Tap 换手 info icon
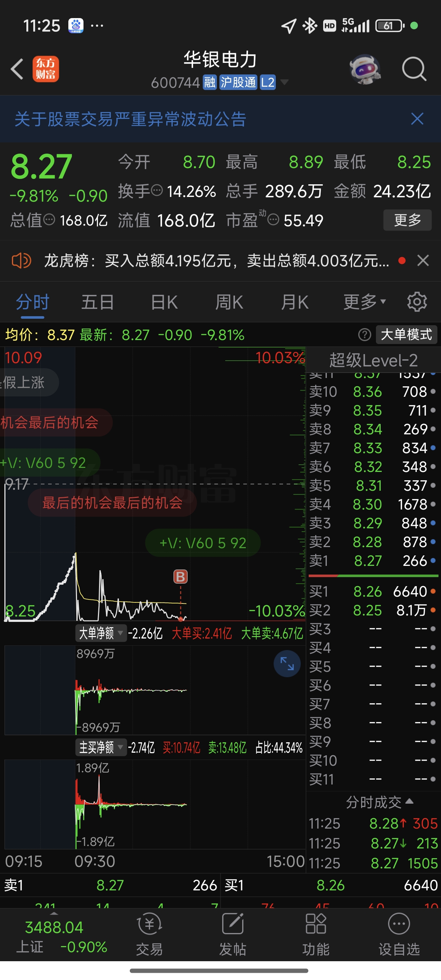This screenshot has width=441, height=980. click(x=157, y=190)
